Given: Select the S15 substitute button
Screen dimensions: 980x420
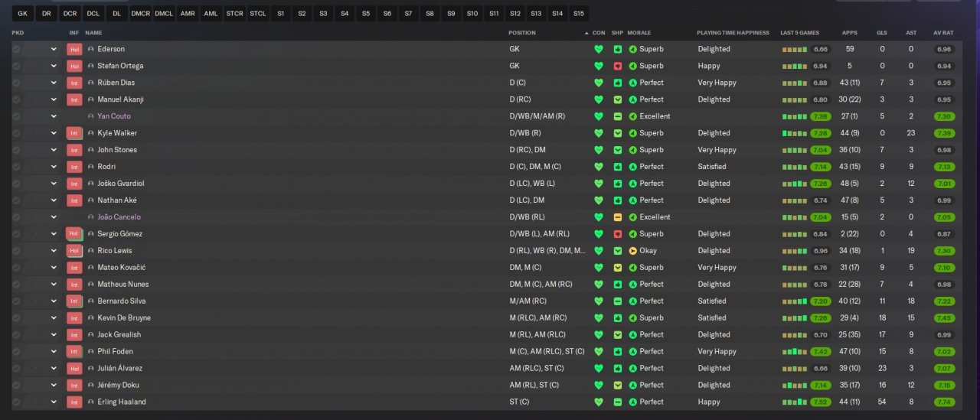Looking at the screenshot, I should pyautogui.click(x=578, y=14).
